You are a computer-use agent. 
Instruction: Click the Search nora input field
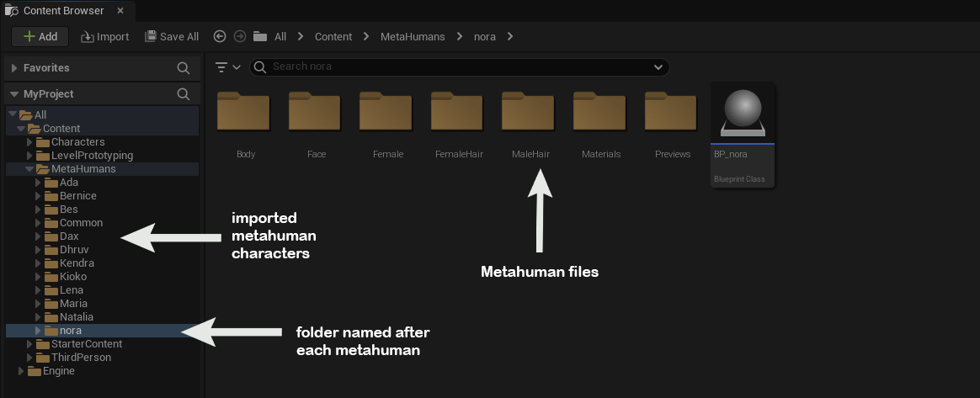coord(460,66)
